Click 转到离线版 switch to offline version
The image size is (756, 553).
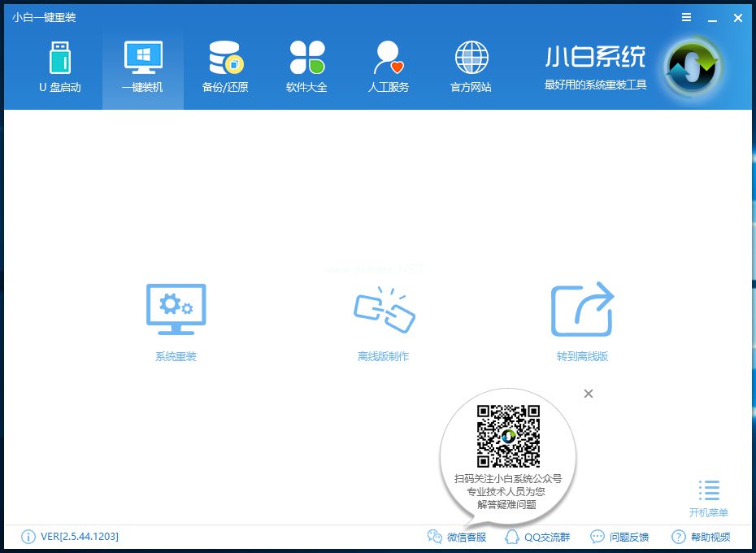582,317
